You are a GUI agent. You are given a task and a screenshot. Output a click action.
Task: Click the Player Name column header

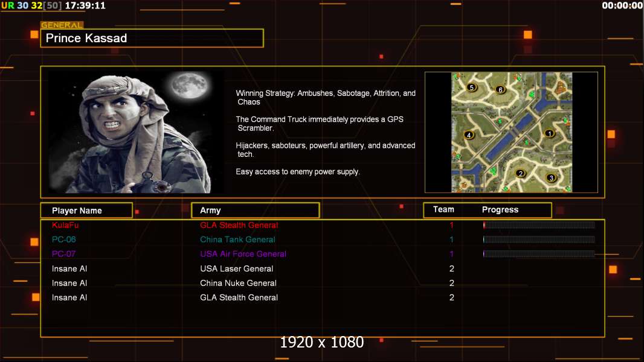pos(86,211)
